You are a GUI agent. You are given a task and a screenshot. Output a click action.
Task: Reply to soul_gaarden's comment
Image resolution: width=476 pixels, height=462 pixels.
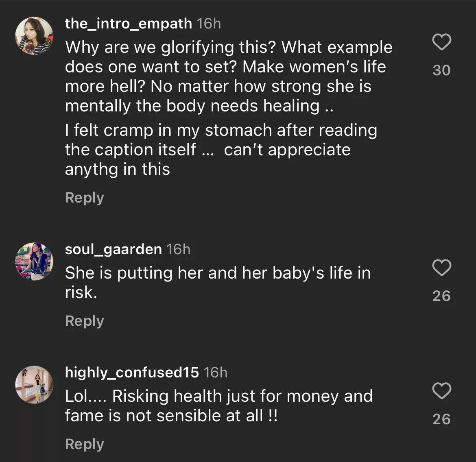pyautogui.click(x=85, y=321)
